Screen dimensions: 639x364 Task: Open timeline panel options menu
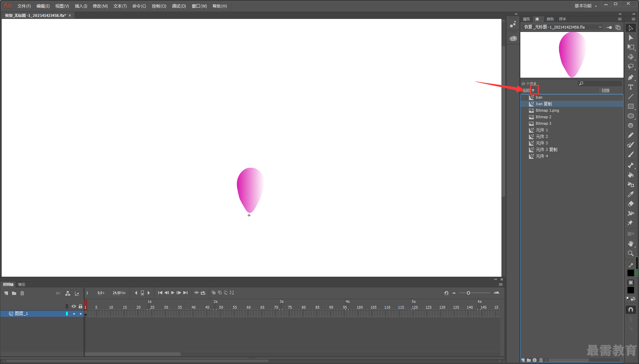(501, 285)
